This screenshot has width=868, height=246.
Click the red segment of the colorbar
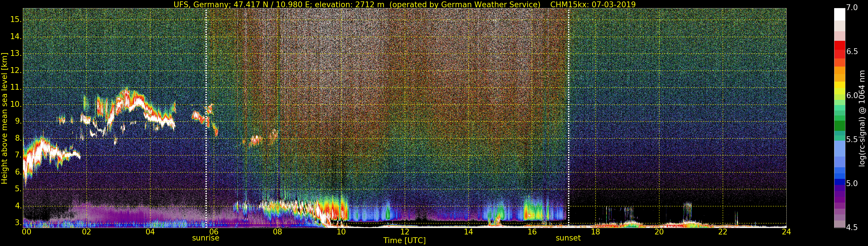coord(840,49)
